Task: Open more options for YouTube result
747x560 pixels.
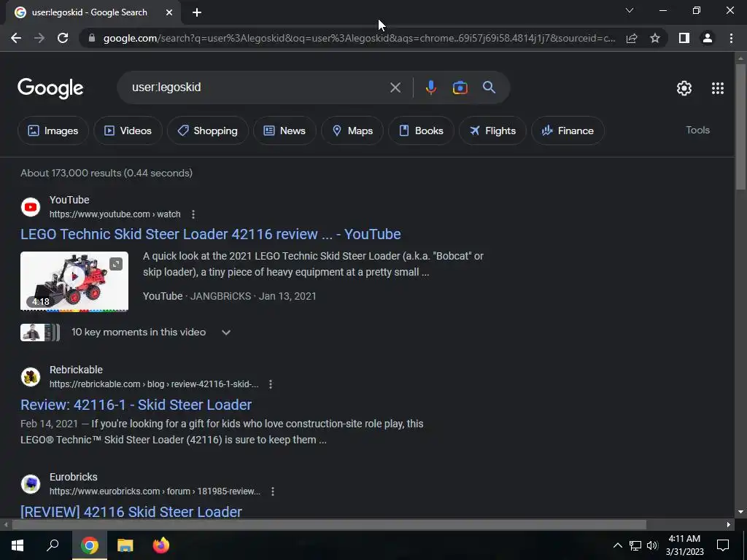Action: (x=193, y=214)
